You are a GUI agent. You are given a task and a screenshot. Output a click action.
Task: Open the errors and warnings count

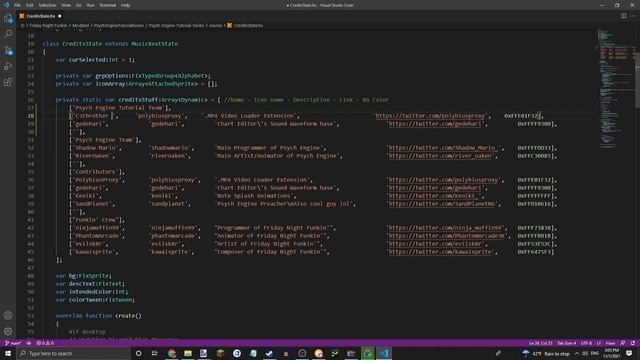(x=45, y=343)
